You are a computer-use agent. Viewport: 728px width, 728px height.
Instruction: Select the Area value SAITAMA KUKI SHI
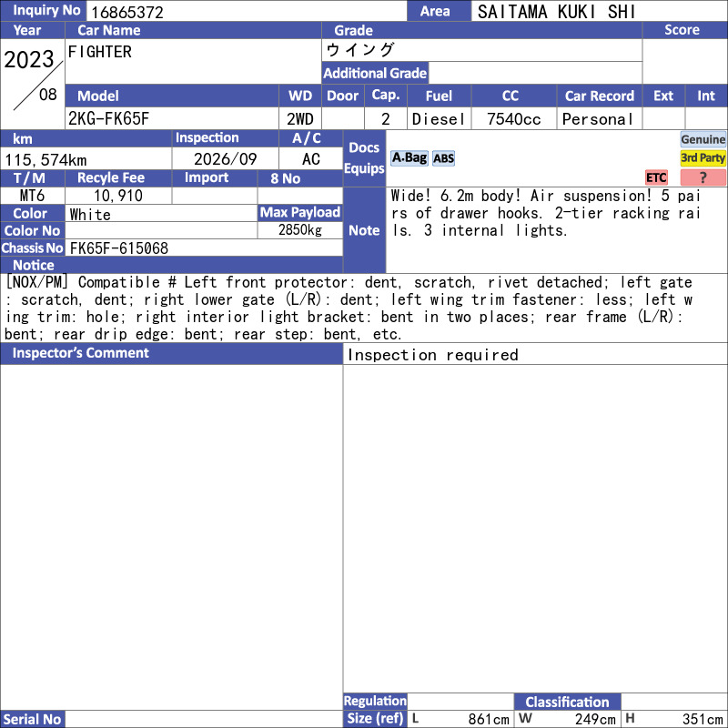(556, 12)
